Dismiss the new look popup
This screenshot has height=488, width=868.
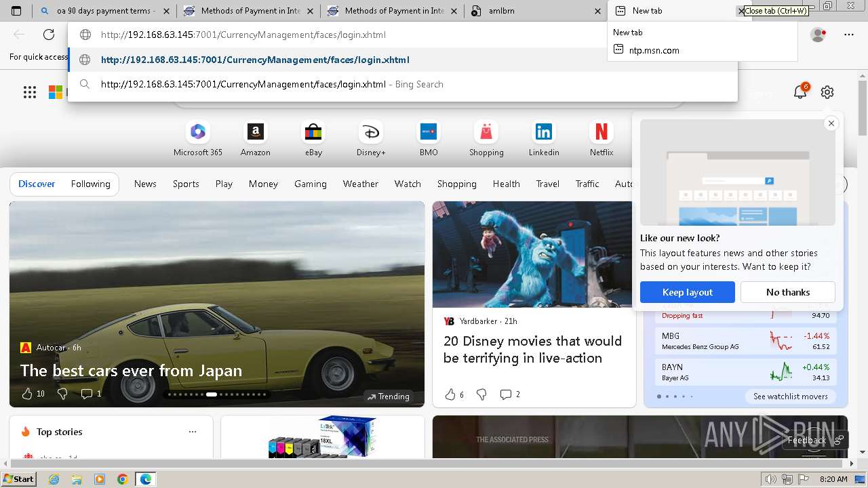click(831, 123)
